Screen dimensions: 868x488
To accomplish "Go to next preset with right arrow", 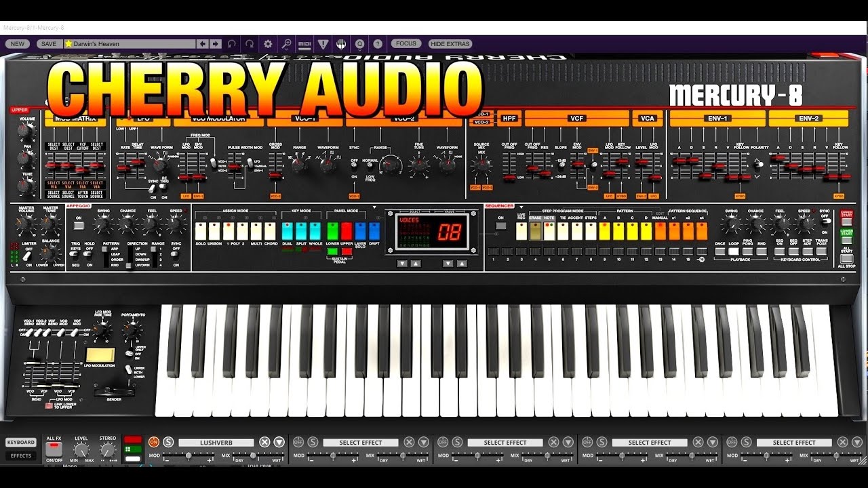I will point(216,44).
